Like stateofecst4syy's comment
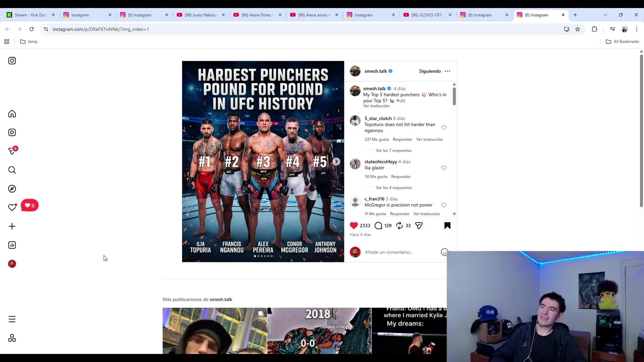Image resolution: width=644 pixels, height=362 pixels. pos(444,168)
